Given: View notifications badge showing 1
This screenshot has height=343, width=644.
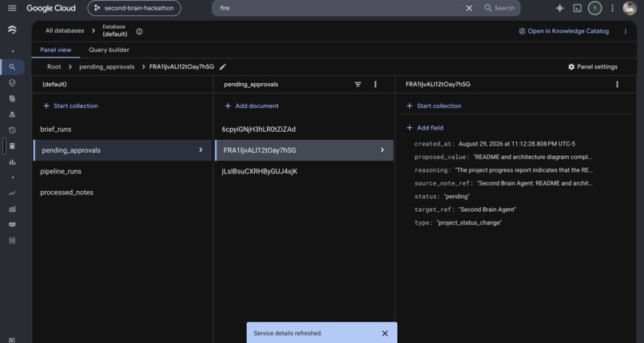Looking at the screenshot, I should pyautogui.click(x=594, y=8).
